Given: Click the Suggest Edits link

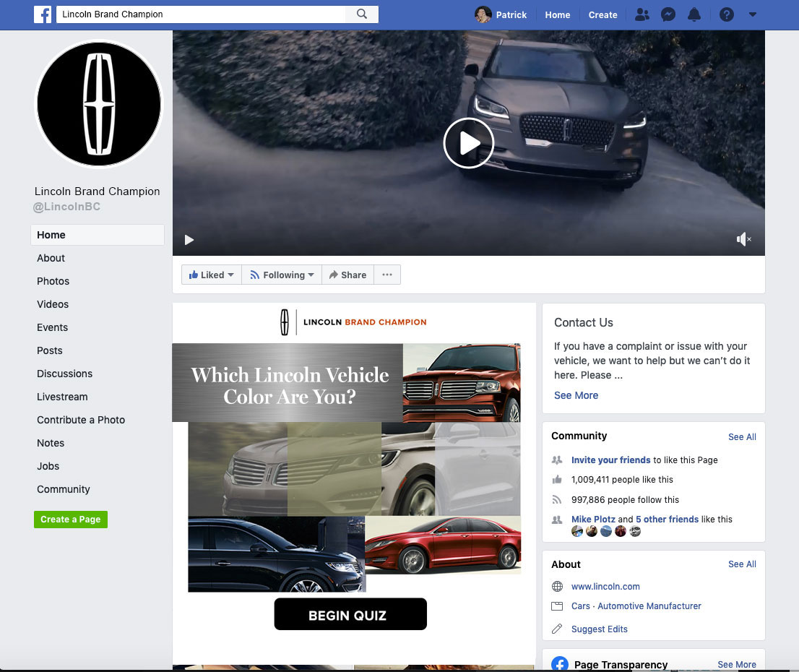Looking at the screenshot, I should click(x=600, y=629).
